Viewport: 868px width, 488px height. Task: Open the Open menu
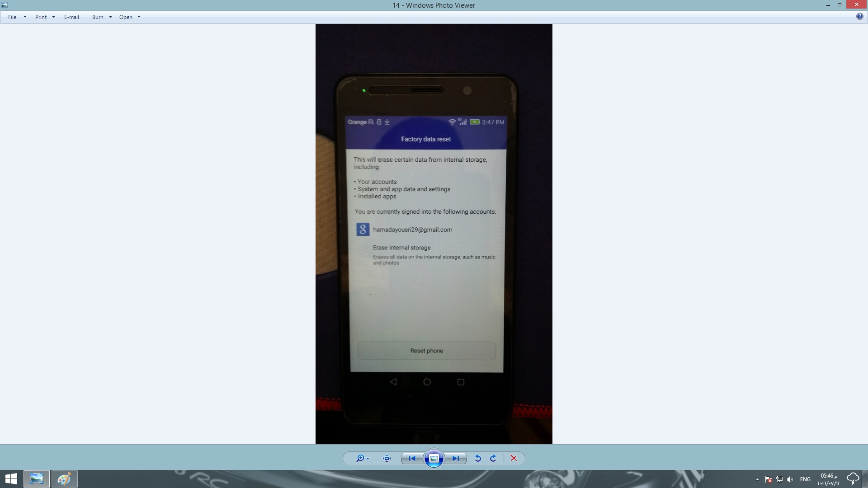tap(126, 17)
